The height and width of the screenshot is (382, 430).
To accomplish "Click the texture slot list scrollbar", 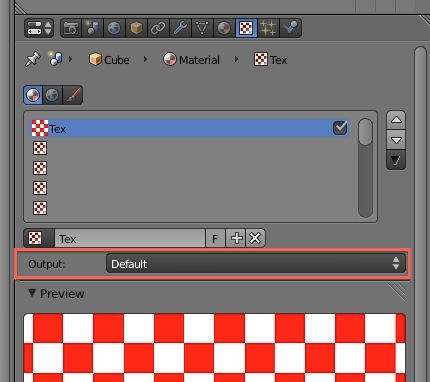I will click(x=366, y=168).
